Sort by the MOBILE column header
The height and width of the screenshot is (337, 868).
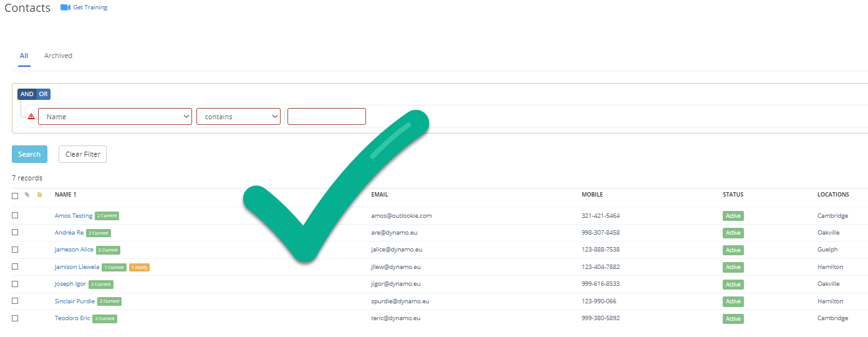pos(592,195)
